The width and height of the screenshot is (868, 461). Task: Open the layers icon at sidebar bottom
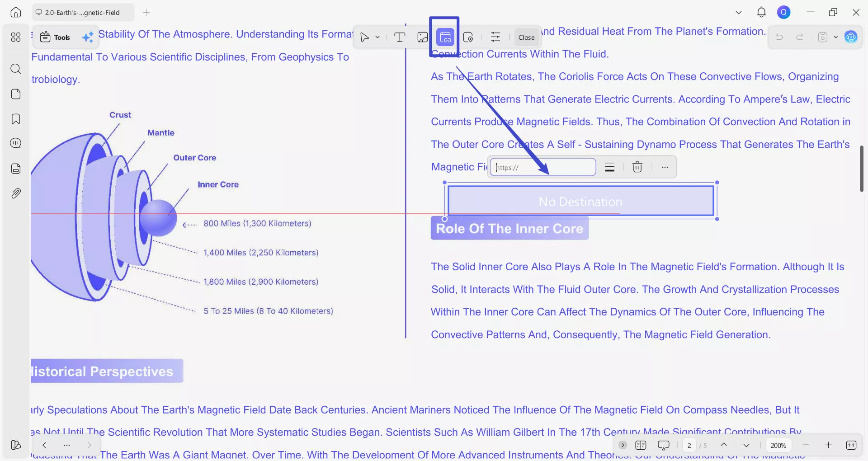coord(16,445)
